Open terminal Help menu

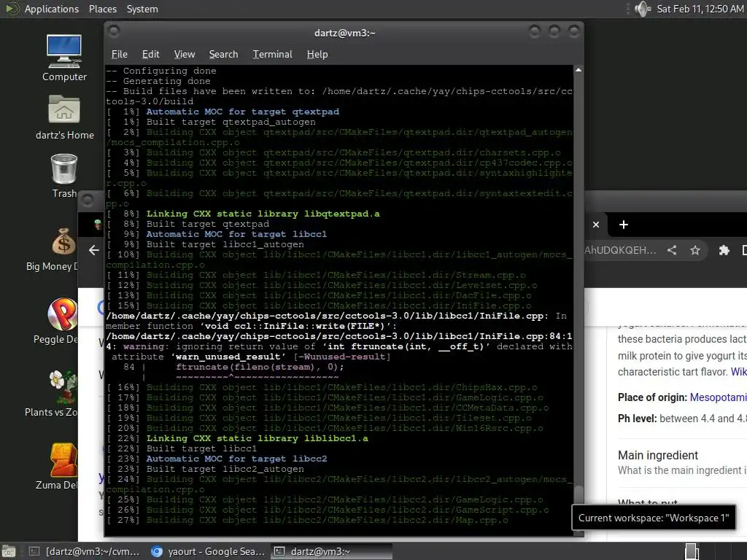point(317,54)
